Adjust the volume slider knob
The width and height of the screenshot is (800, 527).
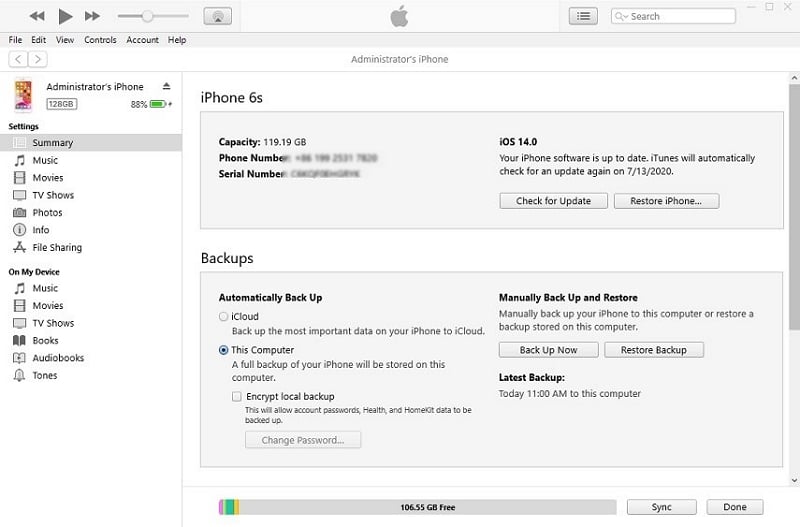click(x=148, y=16)
